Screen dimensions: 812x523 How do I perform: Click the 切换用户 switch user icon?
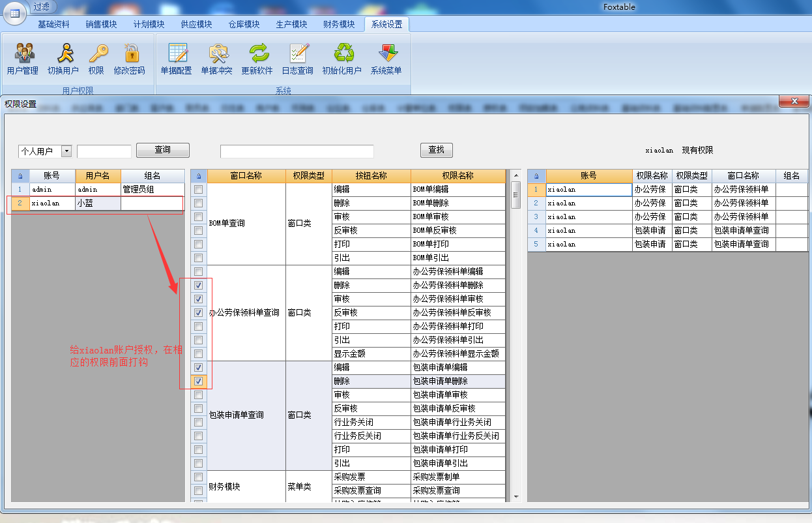63,59
